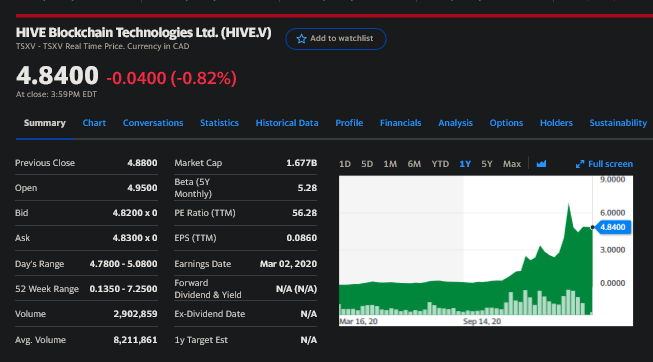This screenshot has height=362, width=653.
Task: Click the PE Ratio (TTM) label
Action: tap(204, 213)
